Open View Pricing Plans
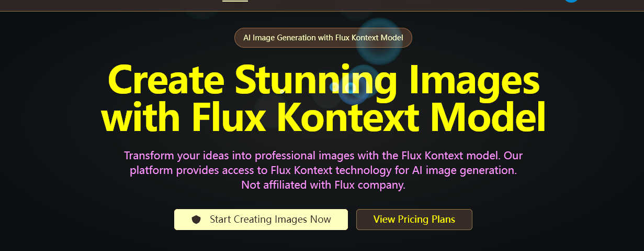The image size is (644, 251). coord(414,220)
